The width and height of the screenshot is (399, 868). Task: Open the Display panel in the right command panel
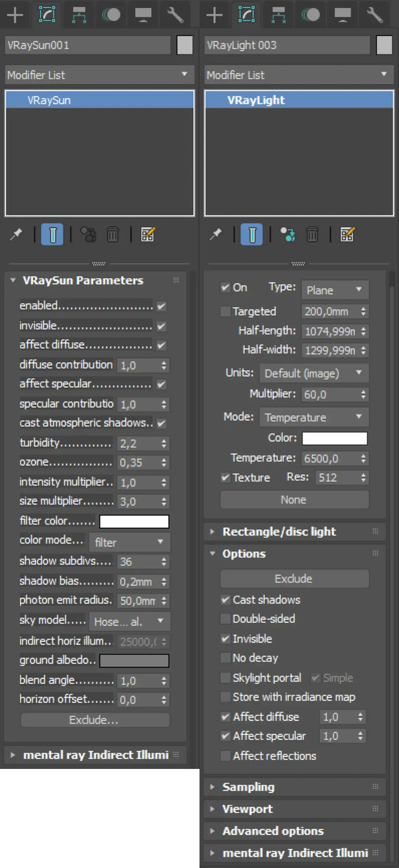[342, 15]
